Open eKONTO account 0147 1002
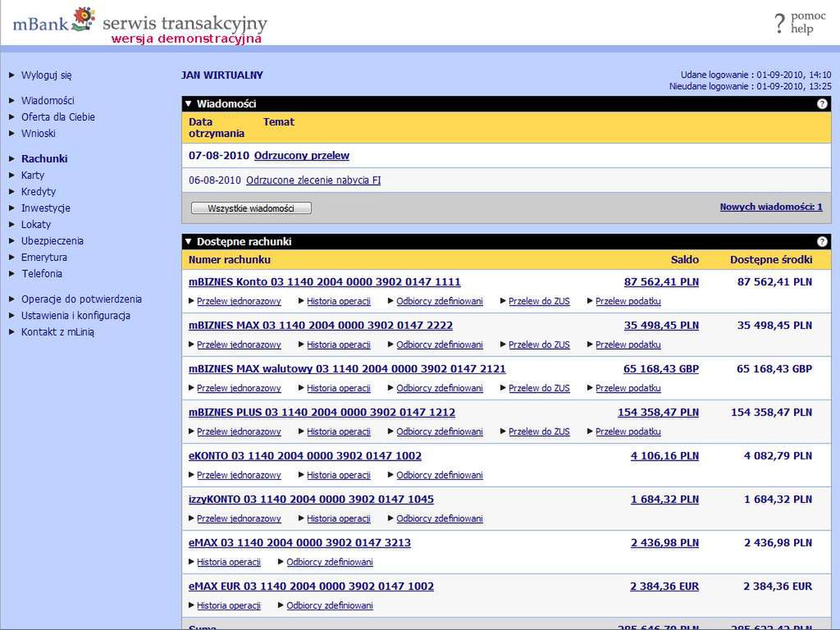 305,455
